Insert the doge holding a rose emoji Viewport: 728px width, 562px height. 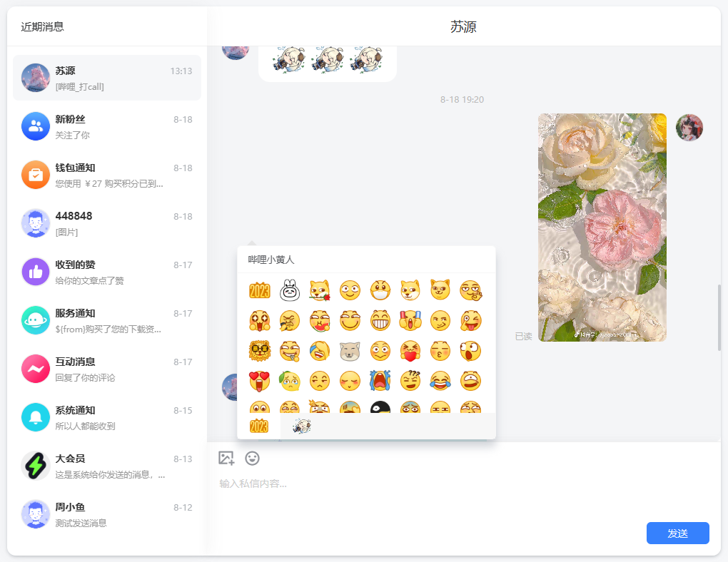click(320, 290)
